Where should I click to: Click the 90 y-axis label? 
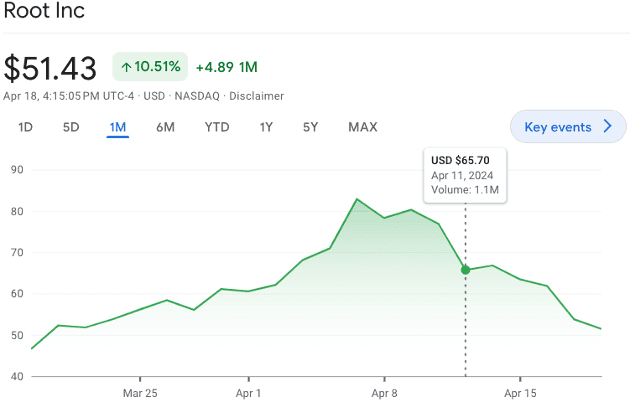17,170
